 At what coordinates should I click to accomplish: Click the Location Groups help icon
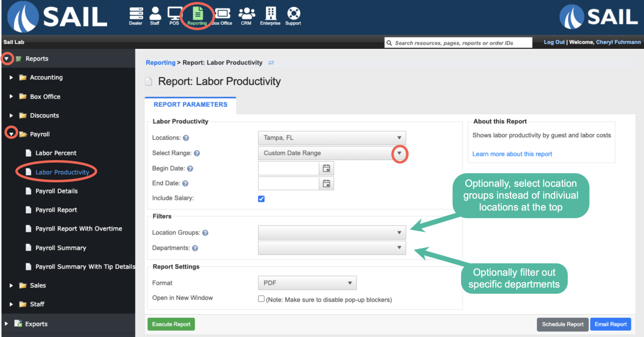click(x=205, y=233)
